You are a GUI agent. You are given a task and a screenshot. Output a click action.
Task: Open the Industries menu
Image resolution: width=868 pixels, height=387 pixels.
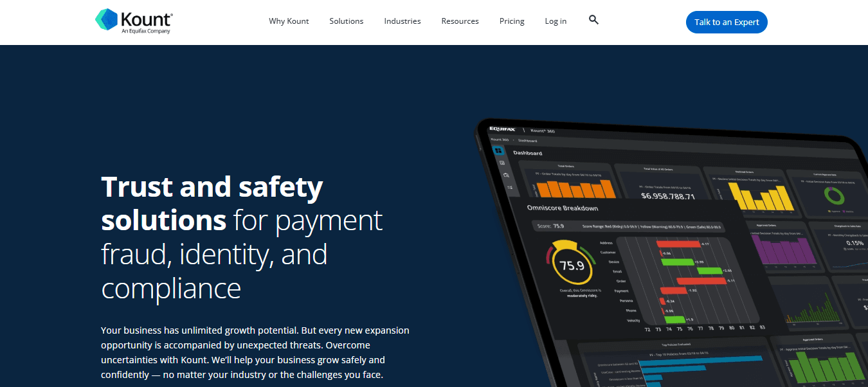point(402,21)
